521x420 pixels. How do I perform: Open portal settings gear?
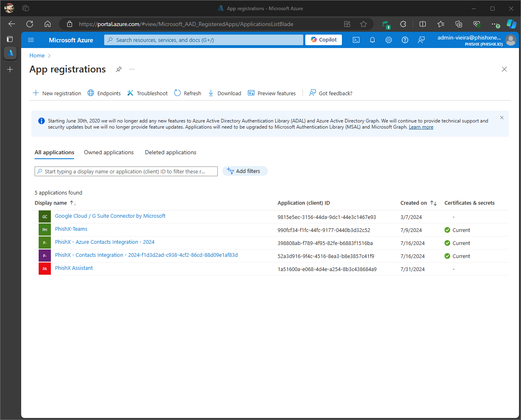click(x=389, y=40)
